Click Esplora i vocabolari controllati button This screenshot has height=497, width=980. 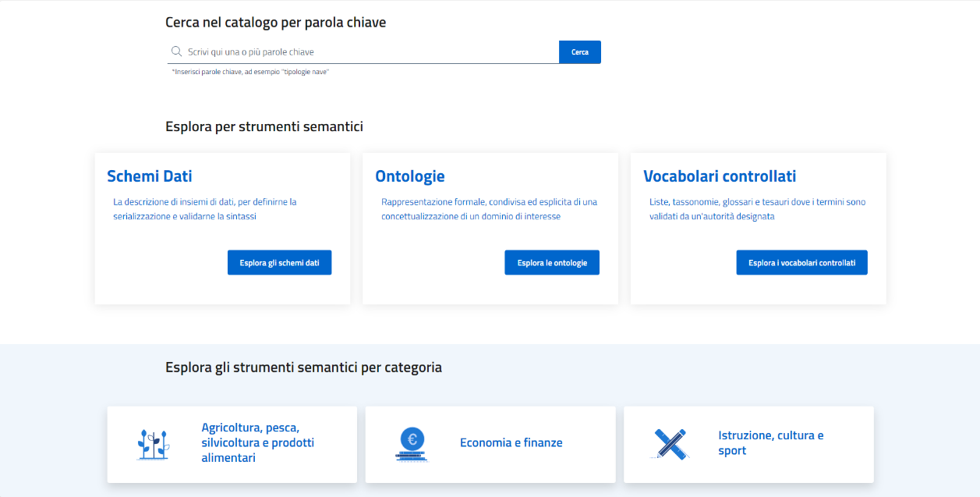[801, 263]
